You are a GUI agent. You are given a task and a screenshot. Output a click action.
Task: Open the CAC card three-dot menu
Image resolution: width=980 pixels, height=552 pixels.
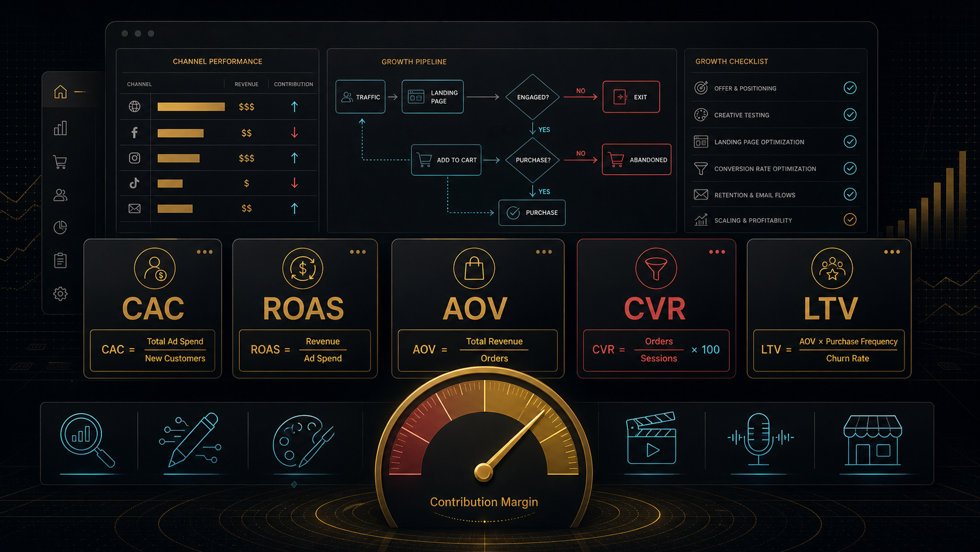click(205, 252)
